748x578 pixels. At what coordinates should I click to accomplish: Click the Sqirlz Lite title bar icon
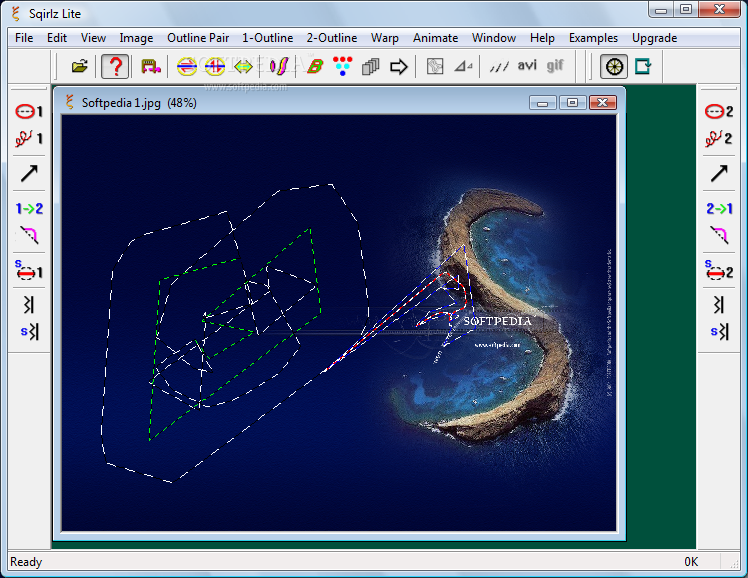16,13
